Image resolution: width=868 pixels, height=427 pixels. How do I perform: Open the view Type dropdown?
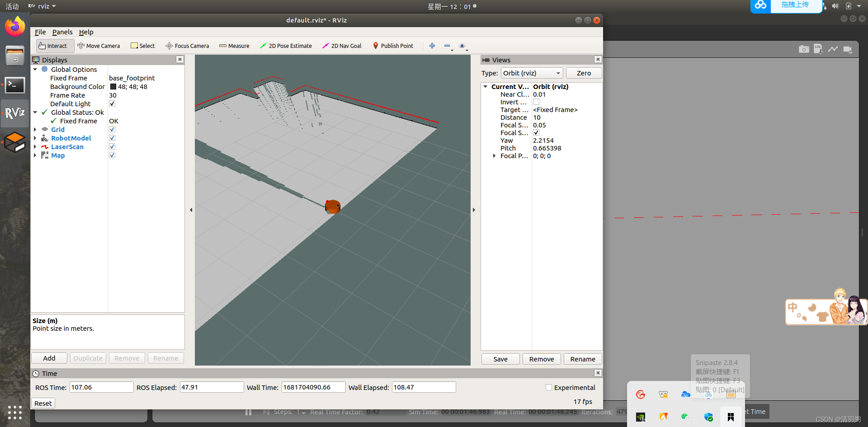(532, 73)
